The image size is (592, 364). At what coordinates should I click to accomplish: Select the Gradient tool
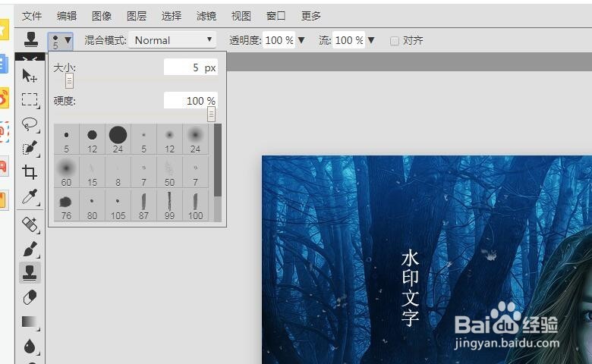point(30,322)
